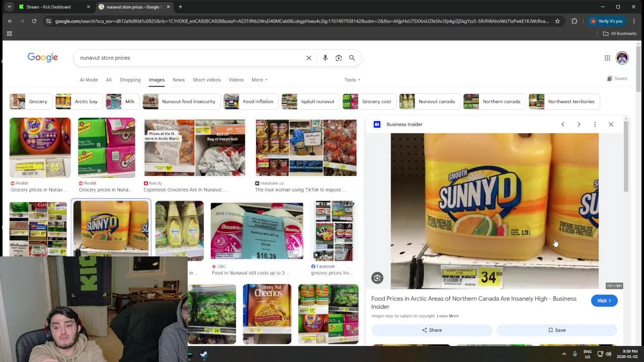The height and width of the screenshot is (362, 644).
Task: Open a new browser tab
Action: coord(180,7)
